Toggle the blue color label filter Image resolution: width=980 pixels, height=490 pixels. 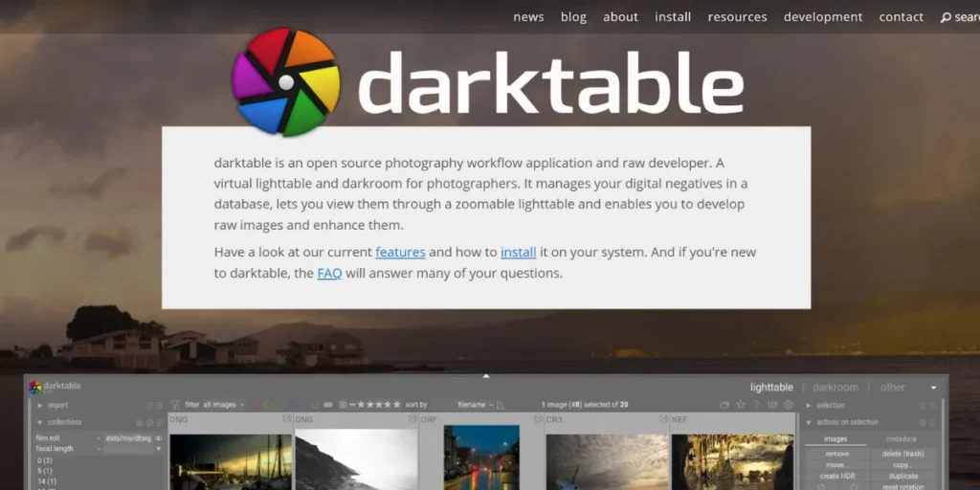[293, 405]
